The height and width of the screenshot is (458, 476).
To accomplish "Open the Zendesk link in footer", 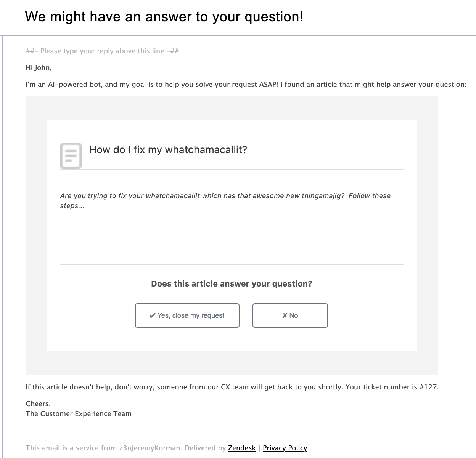I will coord(242,448).
